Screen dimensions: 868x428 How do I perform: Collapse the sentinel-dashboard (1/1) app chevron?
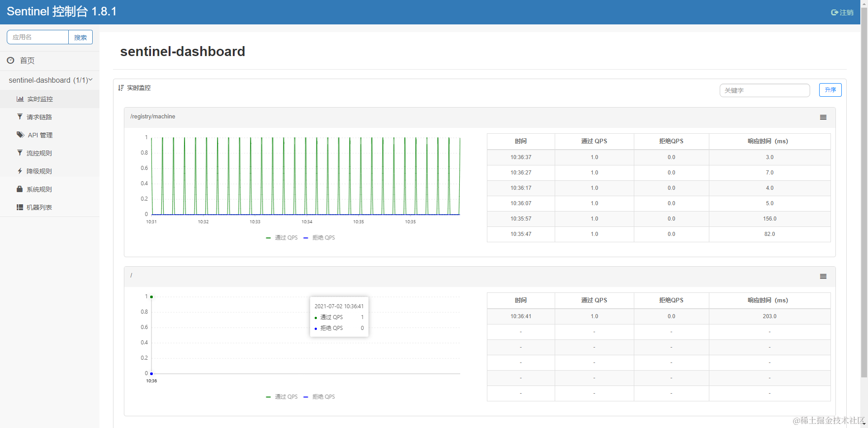[90, 80]
